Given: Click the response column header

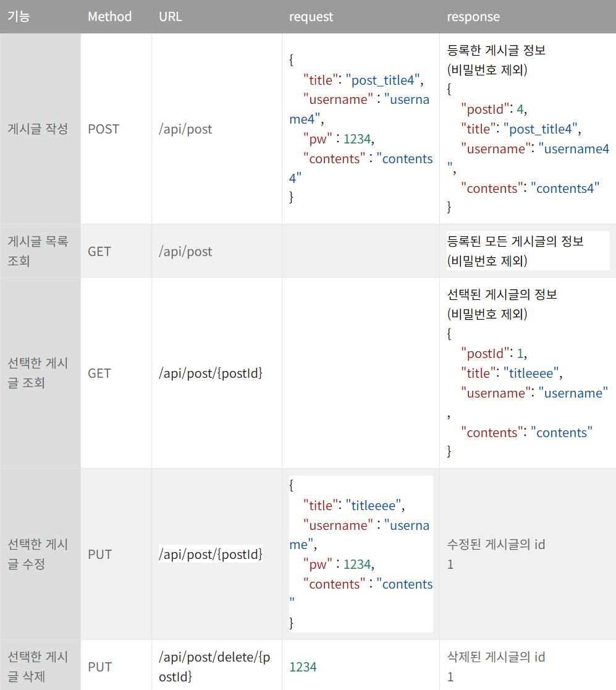Looking at the screenshot, I should [x=473, y=17].
